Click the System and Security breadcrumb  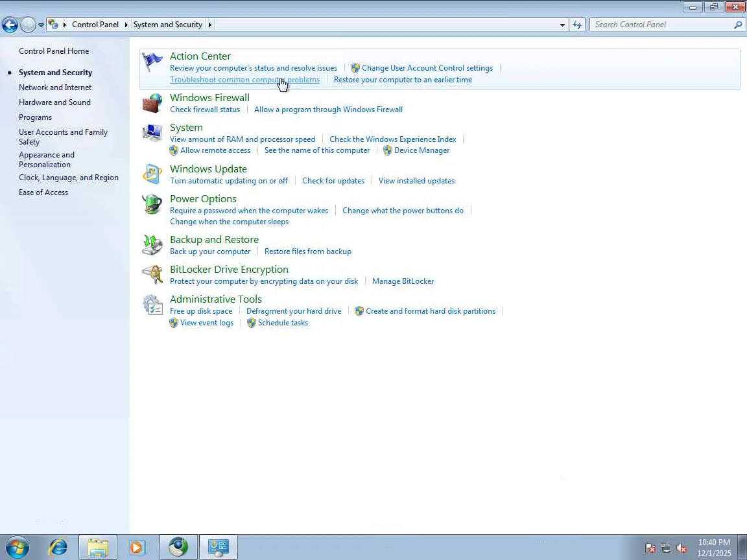click(x=168, y=25)
